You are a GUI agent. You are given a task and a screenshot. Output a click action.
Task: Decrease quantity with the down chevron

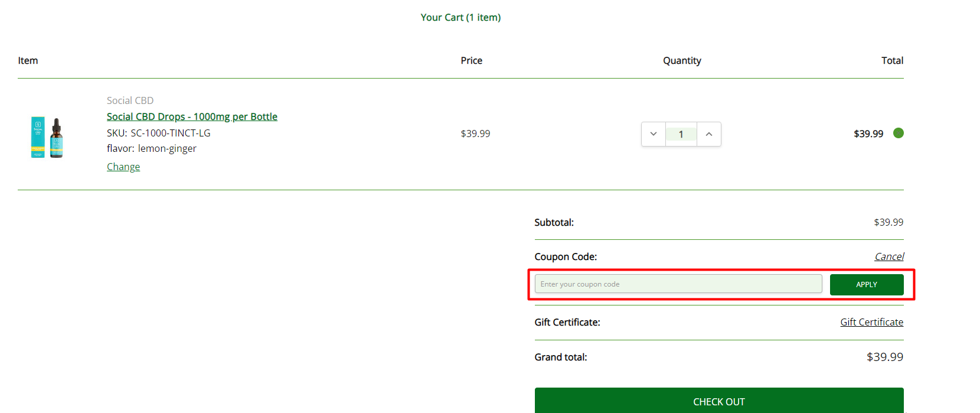click(654, 134)
